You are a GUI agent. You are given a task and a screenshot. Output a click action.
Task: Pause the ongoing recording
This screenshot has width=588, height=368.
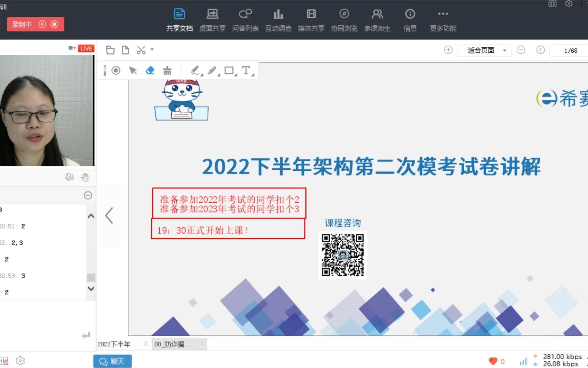[42, 24]
